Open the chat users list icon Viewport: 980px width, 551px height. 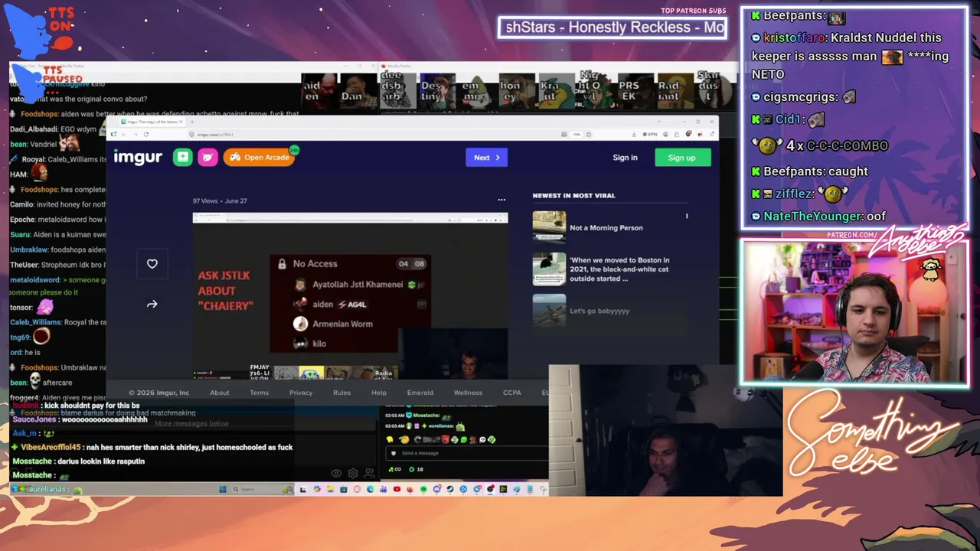coord(370,474)
